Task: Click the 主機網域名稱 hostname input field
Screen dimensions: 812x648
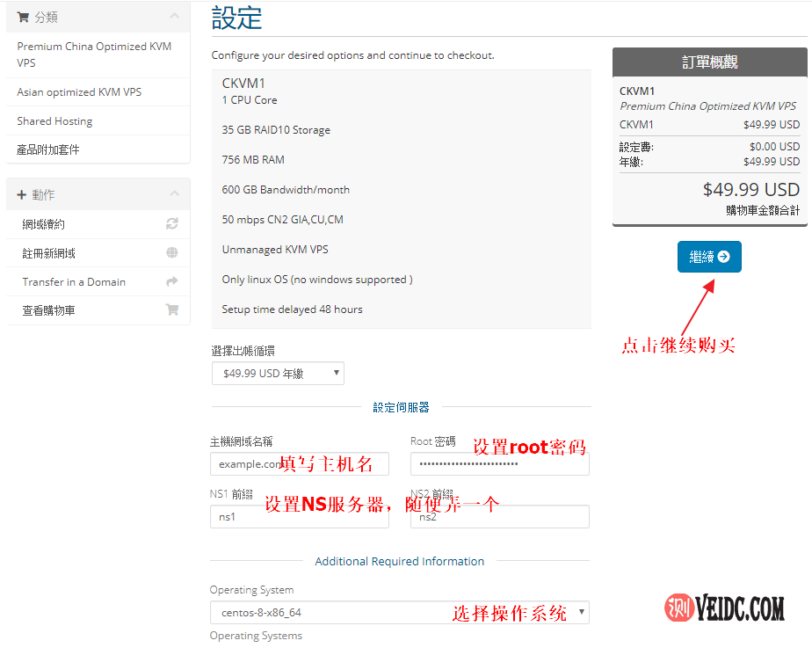Action: pyautogui.click(x=300, y=463)
